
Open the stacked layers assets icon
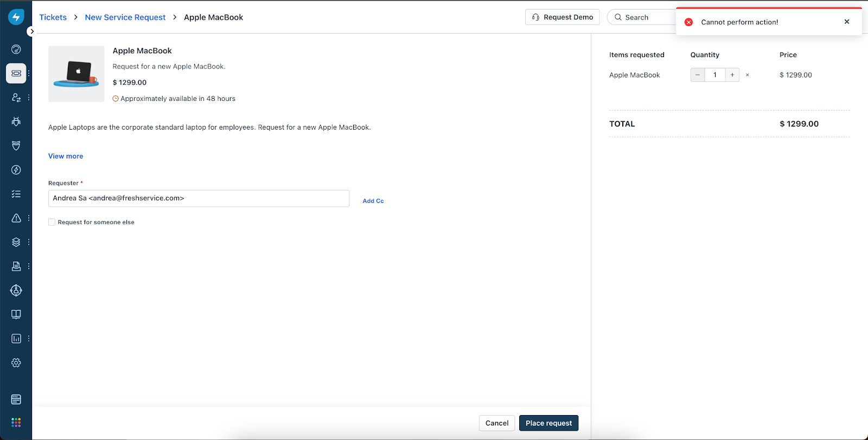pyautogui.click(x=16, y=242)
